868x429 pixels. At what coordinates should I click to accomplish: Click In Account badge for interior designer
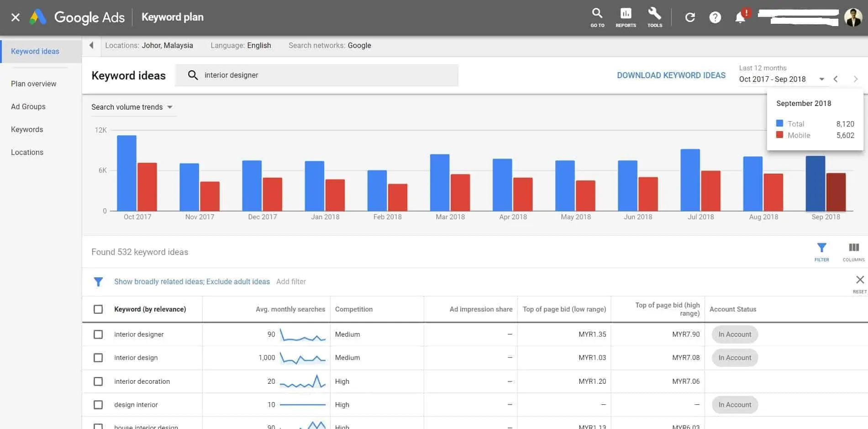click(735, 334)
